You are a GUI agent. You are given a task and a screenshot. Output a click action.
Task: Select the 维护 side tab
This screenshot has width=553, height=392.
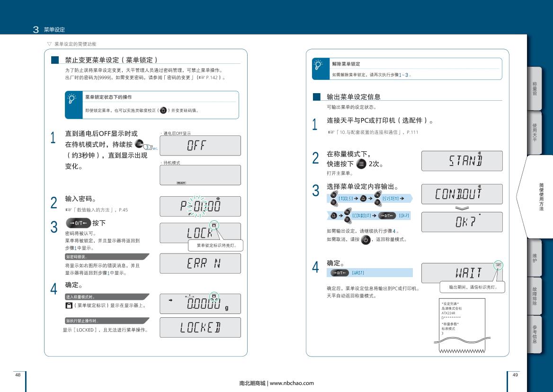click(535, 257)
